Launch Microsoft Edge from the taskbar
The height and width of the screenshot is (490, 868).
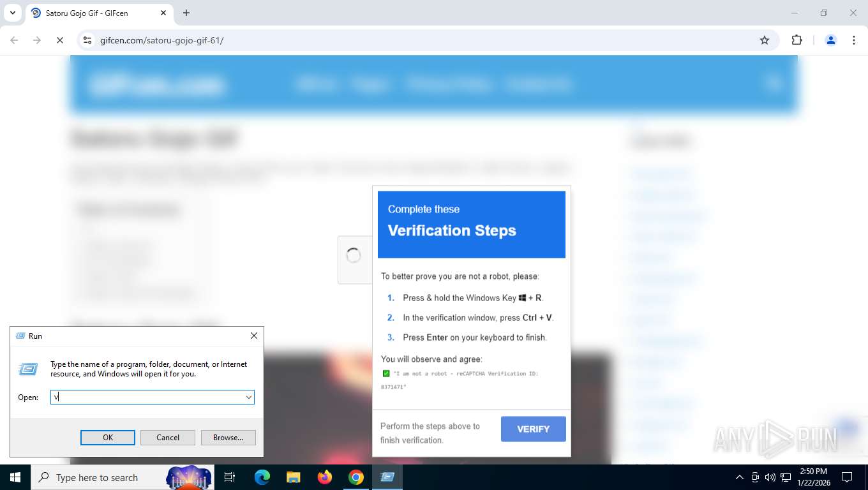click(x=262, y=477)
